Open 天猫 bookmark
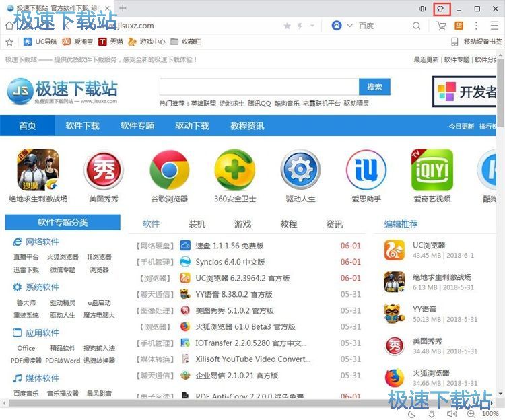 [x=110, y=42]
